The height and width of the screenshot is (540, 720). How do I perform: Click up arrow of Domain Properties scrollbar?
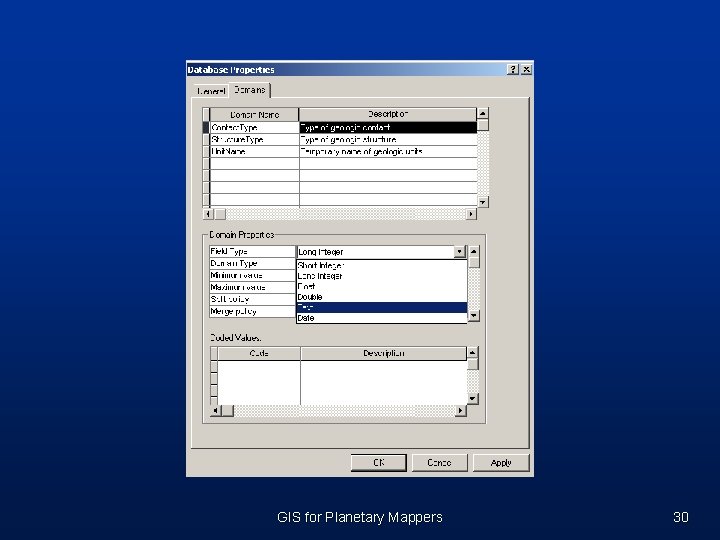pos(474,252)
